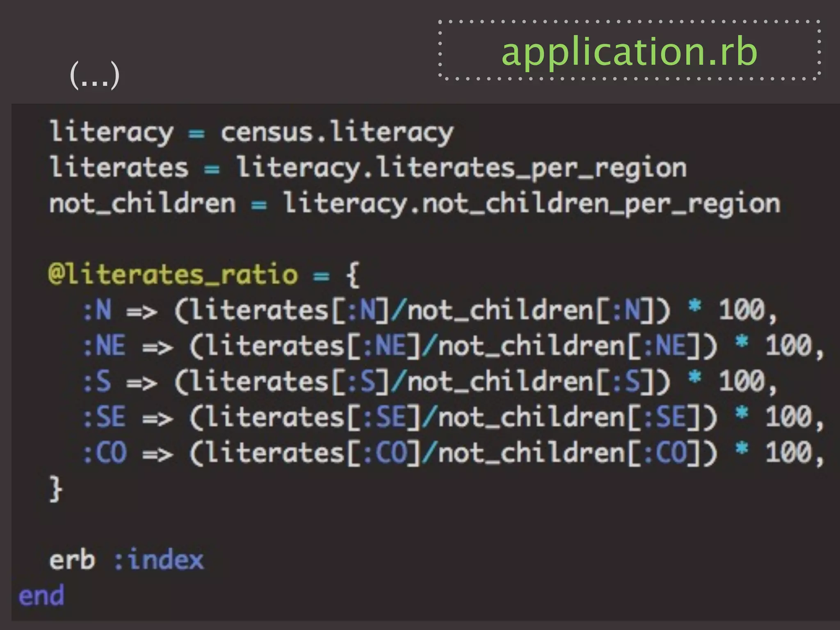Click the opening brace '{' after @literates_ratio
This screenshot has height=630, width=840.
tap(353, 274)
